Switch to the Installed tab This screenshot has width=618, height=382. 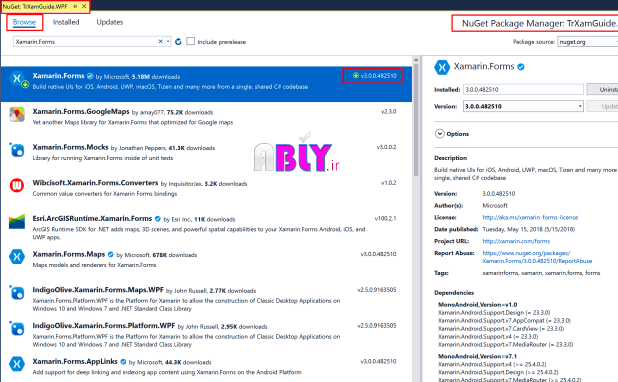[66, 22]
